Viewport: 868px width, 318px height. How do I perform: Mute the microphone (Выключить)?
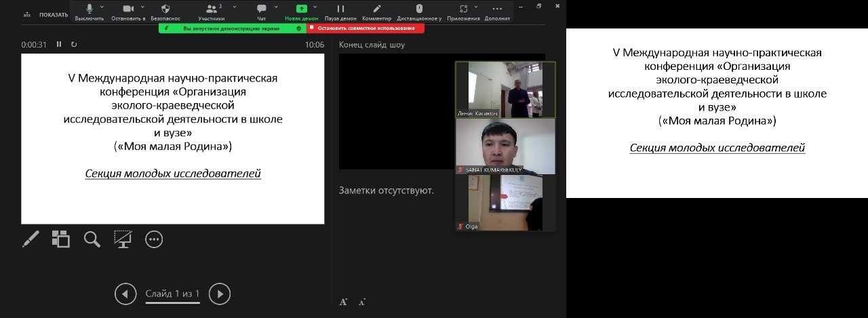pos(90,11)
